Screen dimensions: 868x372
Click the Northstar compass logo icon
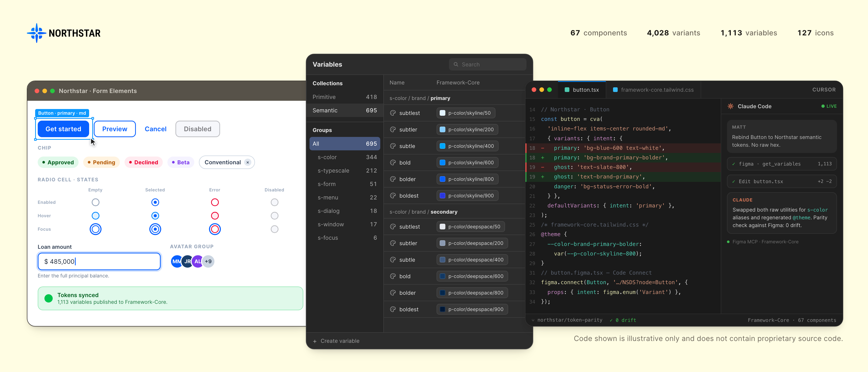36,33
